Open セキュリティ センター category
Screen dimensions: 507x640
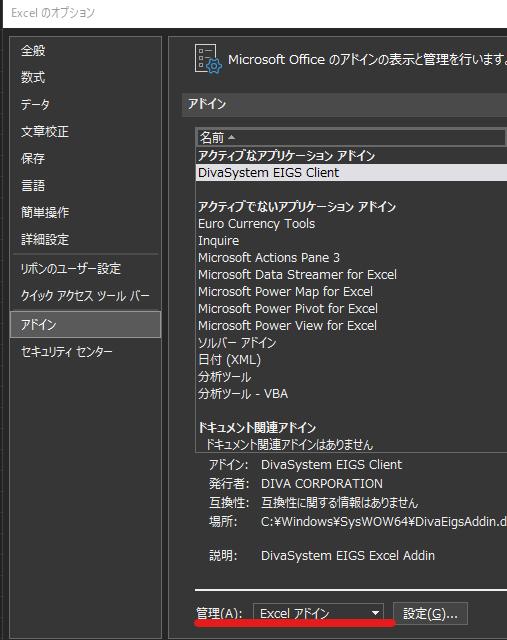pos(85,351)
